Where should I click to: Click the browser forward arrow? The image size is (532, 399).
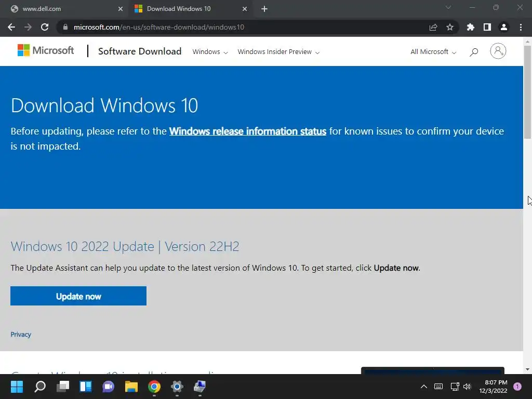tap(28, 27)
